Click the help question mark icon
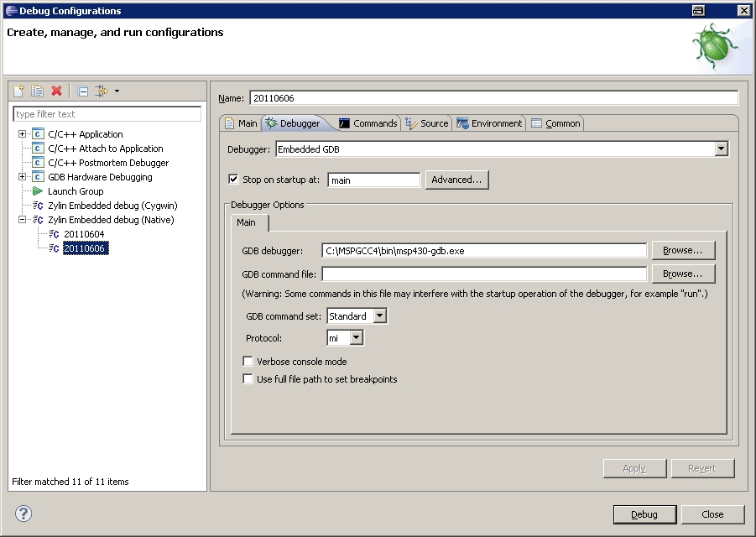Screen dimensions: 756x537 (x=23, y=514)
